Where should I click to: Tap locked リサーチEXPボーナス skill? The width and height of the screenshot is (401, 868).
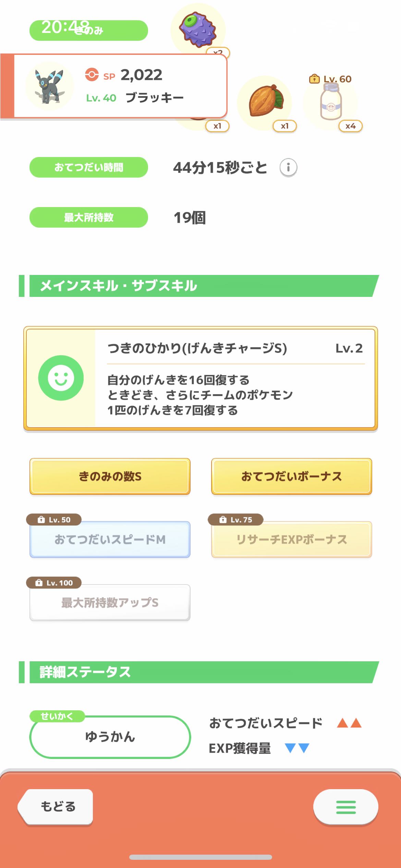[291, 540]
